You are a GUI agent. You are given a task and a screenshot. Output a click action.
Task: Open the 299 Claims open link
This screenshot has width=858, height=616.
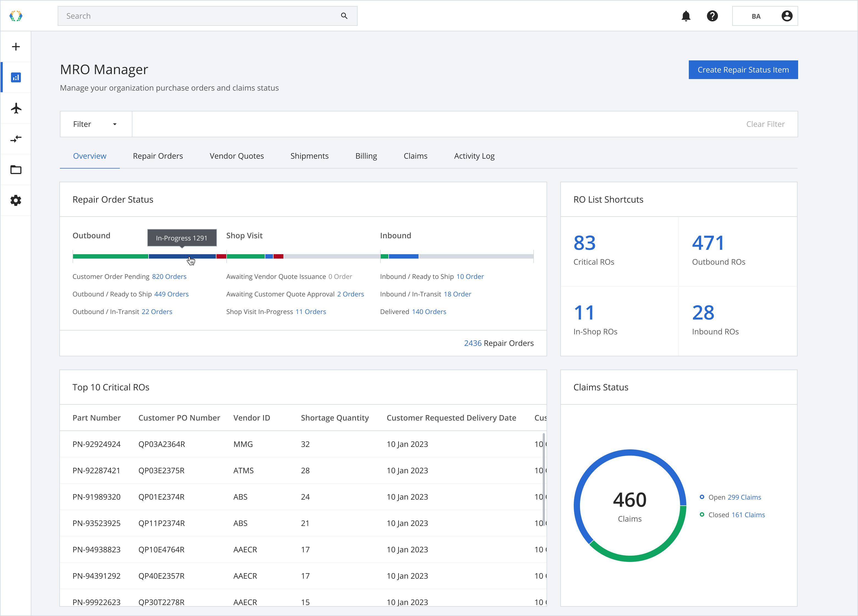pyautogui.click(x=744, y=497)
